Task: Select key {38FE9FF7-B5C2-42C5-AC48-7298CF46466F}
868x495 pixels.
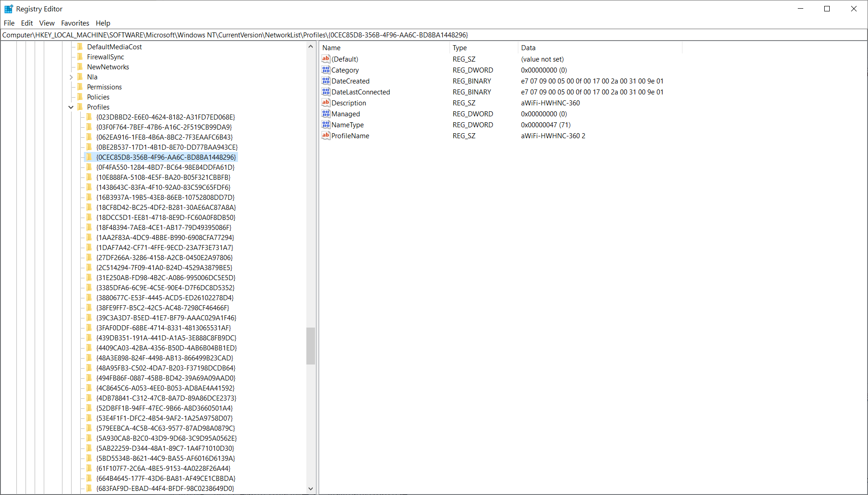Action: pyautogui.click(x=163, y=308)
